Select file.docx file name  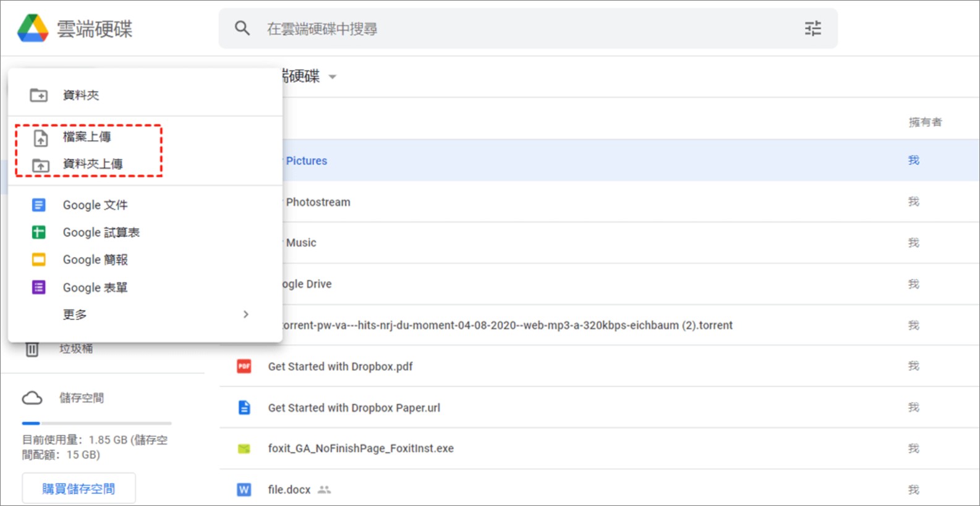(289, 490)
